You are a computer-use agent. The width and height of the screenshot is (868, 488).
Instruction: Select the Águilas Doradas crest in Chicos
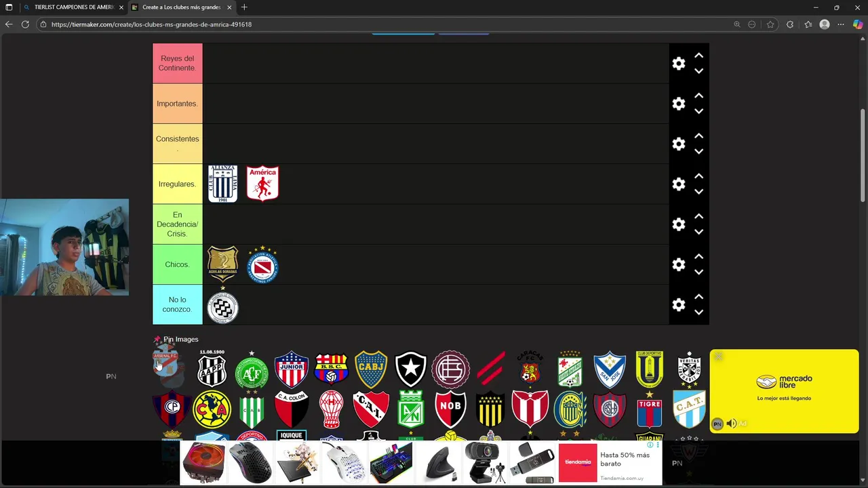click(222, 264)
